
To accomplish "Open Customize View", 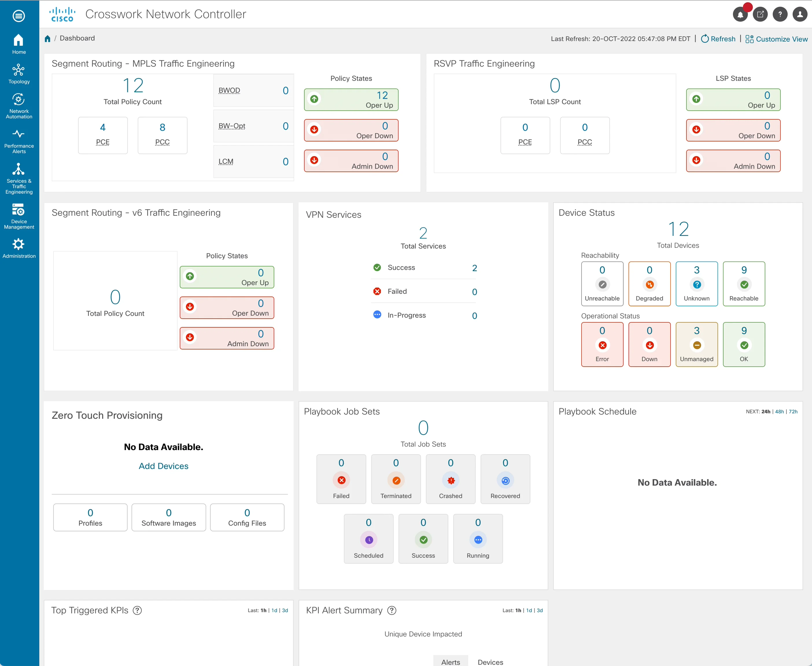I will point(777,39).
